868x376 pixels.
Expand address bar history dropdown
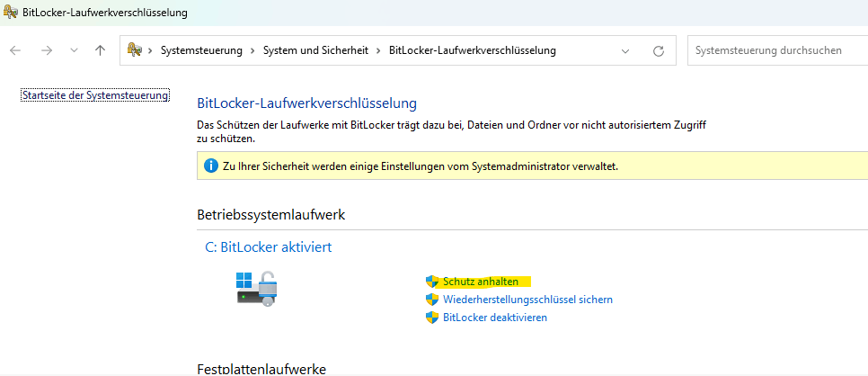coord(625,51)
